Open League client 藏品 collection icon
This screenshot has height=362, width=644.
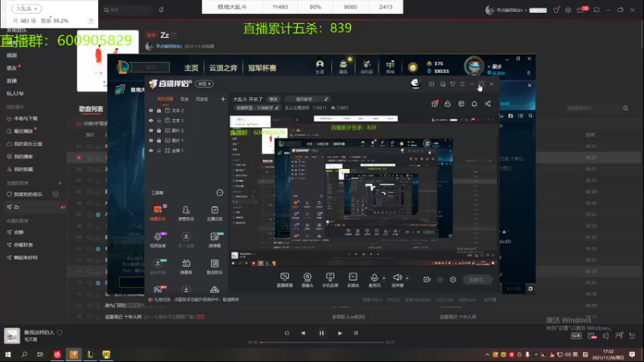coord(344,67)
